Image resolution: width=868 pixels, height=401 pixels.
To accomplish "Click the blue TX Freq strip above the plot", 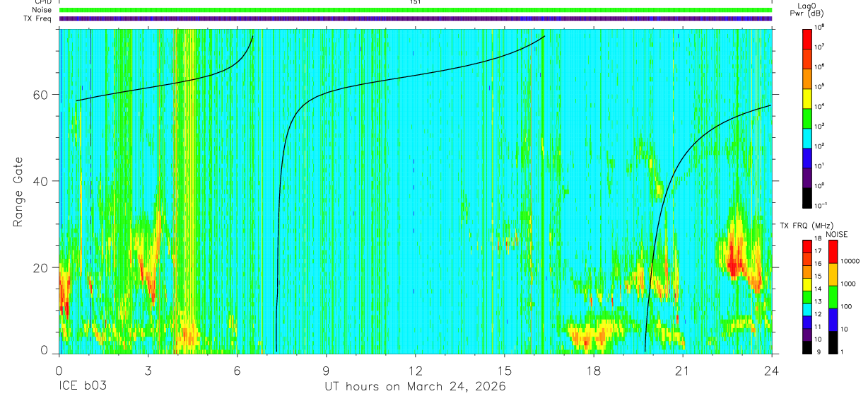I will [416, 18].
